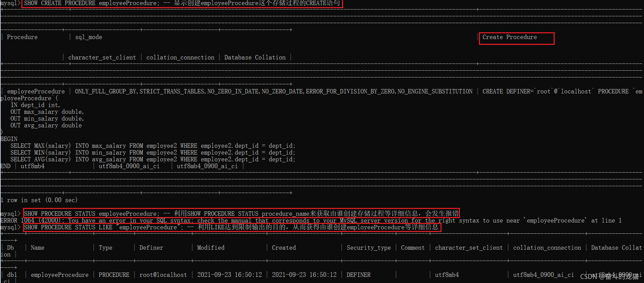Image resolution: width=644 pixels, height=283 pixels.
Task: Click the 'db1' database cell
Action: click(12, 275)
